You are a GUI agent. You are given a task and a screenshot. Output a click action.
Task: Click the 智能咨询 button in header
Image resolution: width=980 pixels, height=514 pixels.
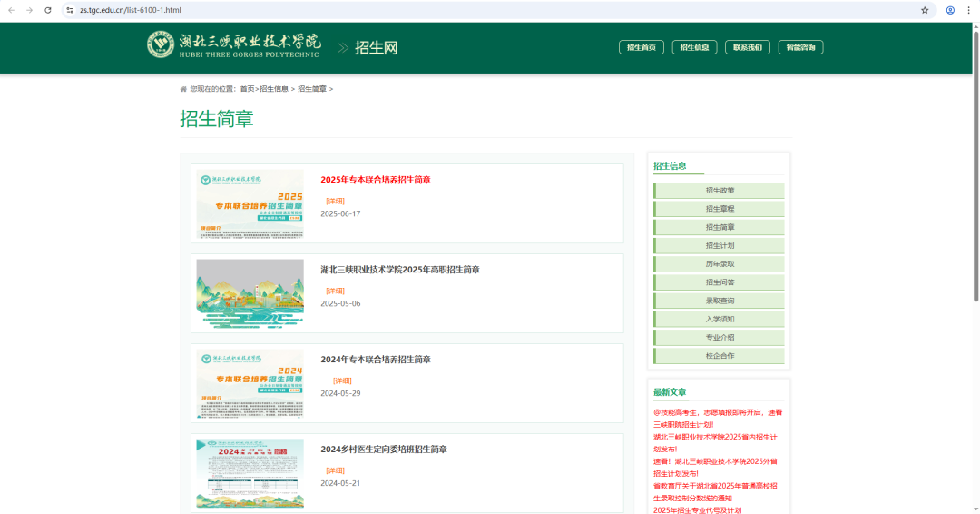pyautogui.click(x=800, y=47)
